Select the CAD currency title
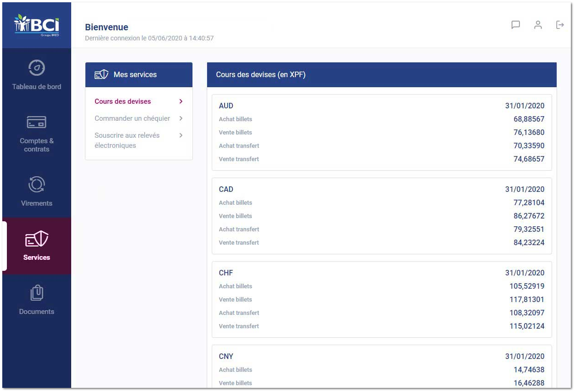This screenshot has width=575, height=392. click(226, 189)
